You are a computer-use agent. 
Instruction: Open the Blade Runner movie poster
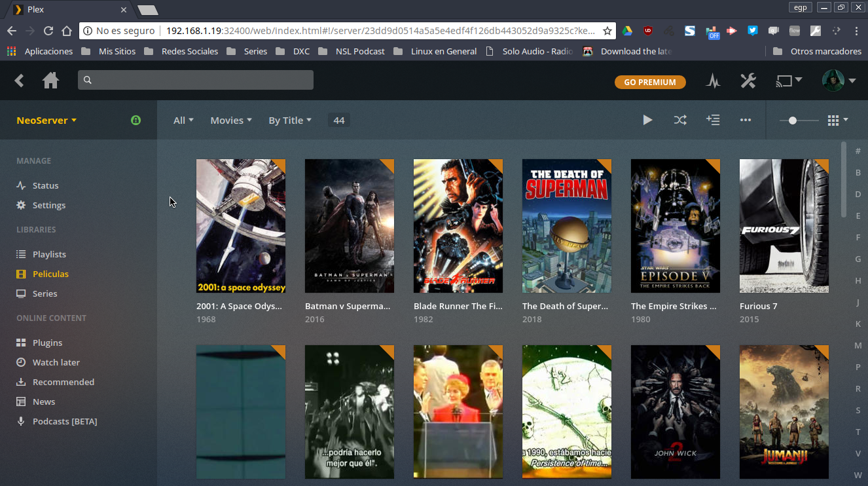458,226
